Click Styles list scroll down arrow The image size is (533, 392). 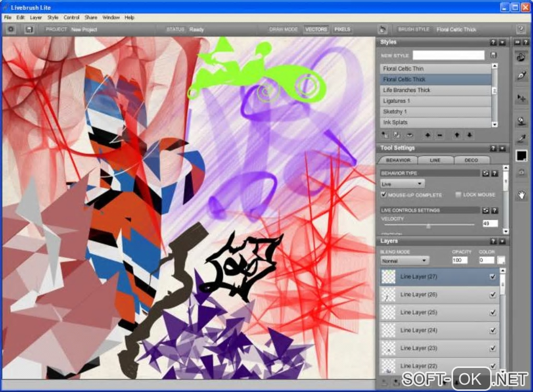coord(494,125)
